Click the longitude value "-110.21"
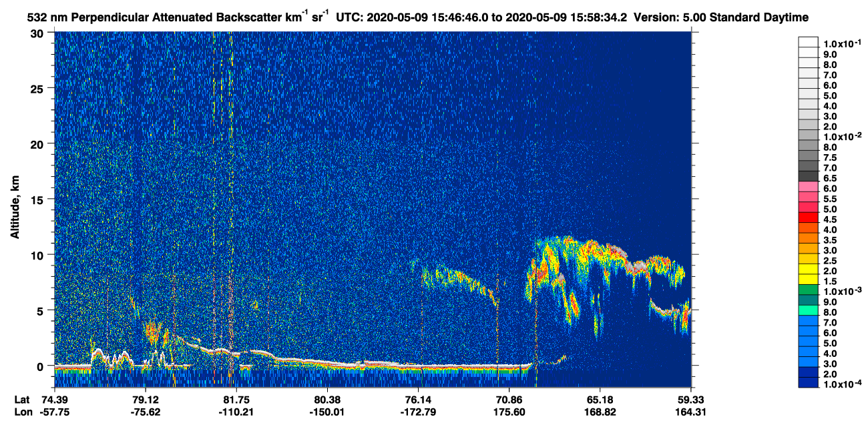 point(236,412)
